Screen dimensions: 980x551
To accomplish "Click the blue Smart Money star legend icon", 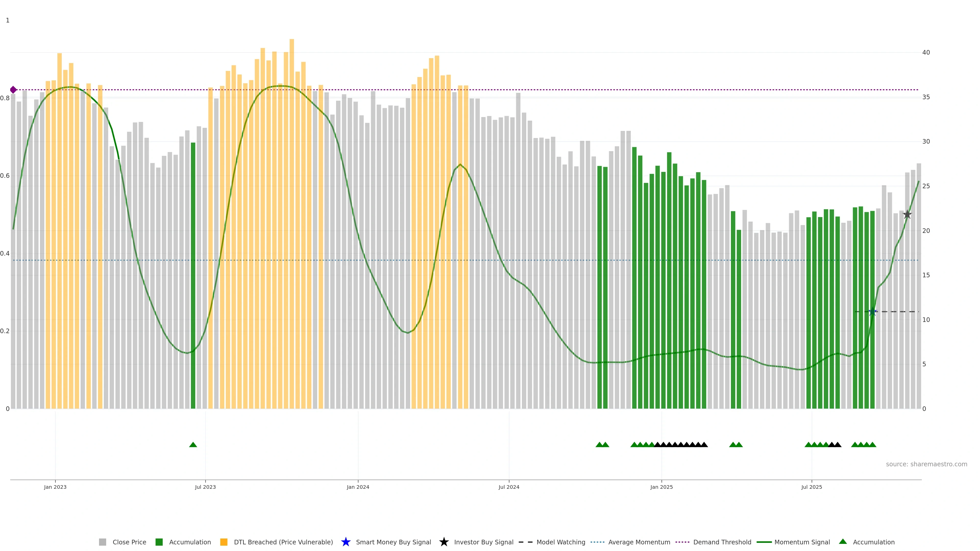I will tap(346, 542).
